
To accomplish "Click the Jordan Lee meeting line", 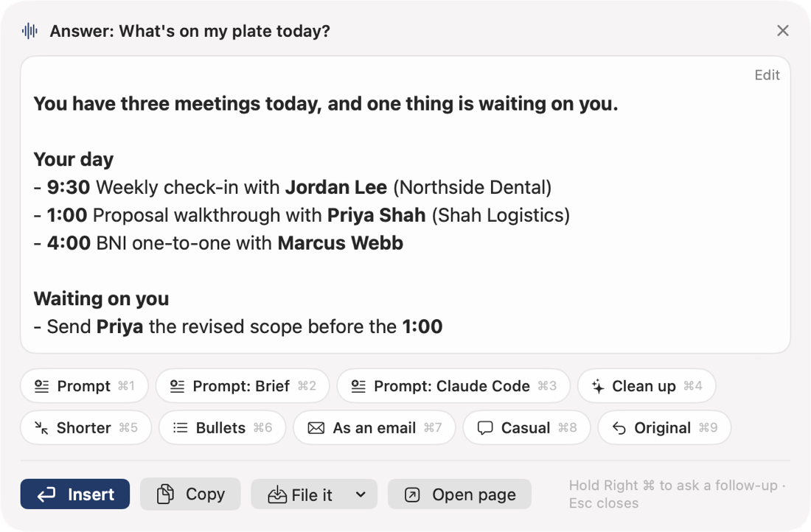I will click(x=293, y=187).
